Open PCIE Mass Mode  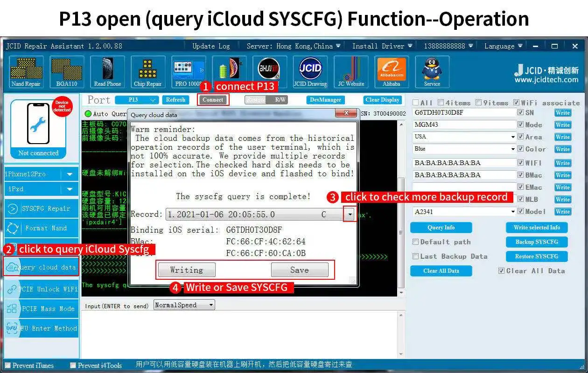pos(41,309)
